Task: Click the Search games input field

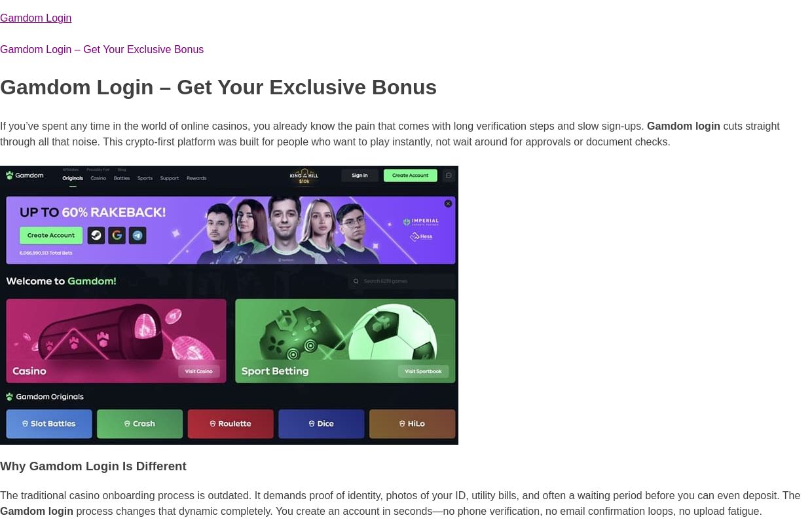Action: 406,282
